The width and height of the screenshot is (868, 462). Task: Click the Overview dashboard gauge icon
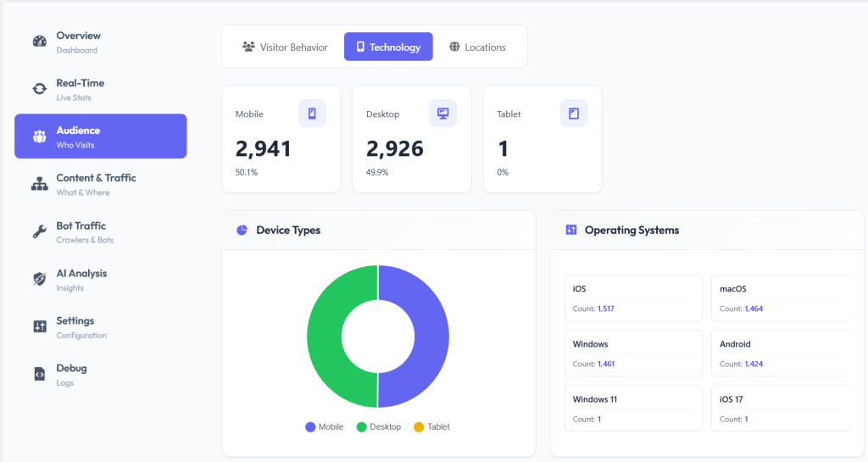coord(39,42)
